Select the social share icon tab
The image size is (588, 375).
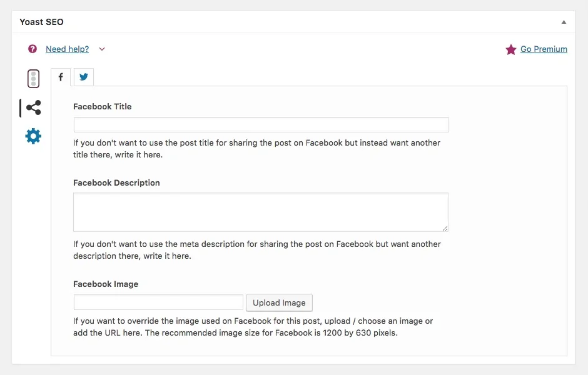coord(33,107)
